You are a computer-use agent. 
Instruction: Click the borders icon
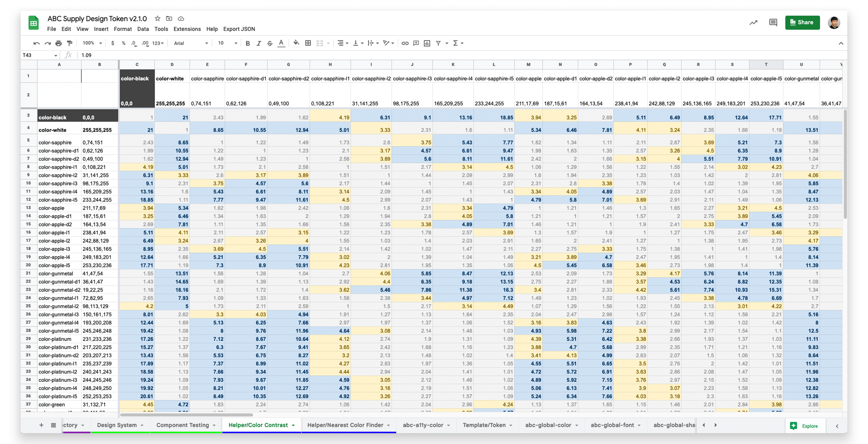pos(308,43)
